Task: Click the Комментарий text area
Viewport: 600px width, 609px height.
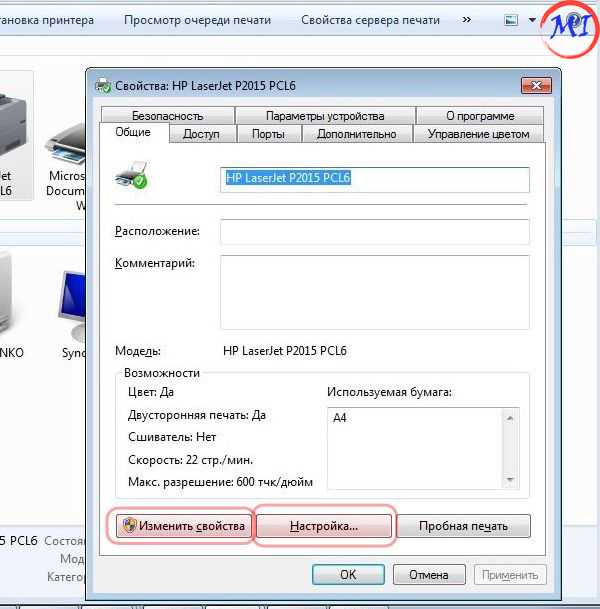Action: pos(375,292)
